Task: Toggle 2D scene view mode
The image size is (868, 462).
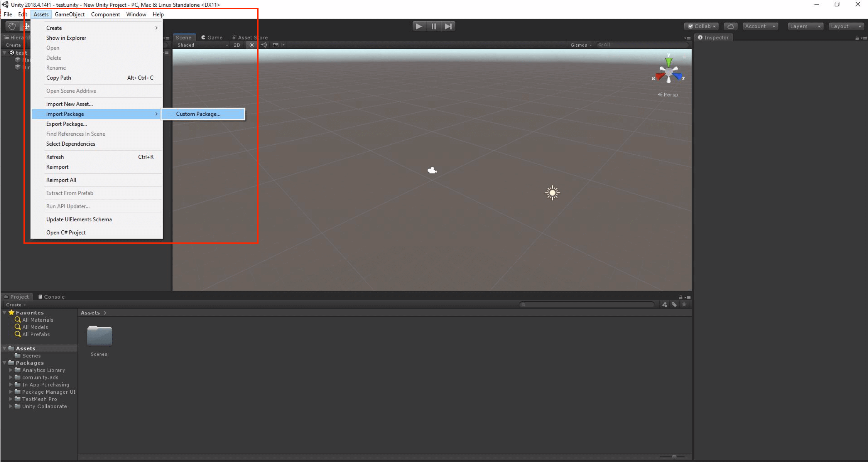Action: [x=237, y=45]
